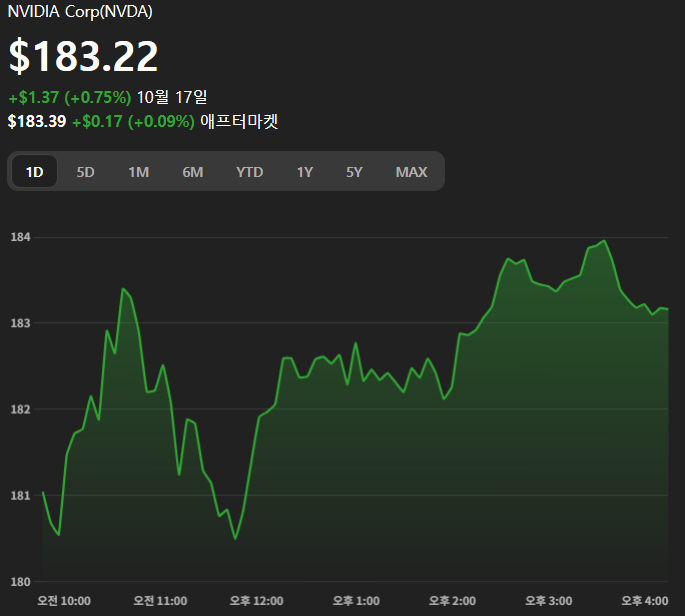Click the 184 y-axis label

click(21, 237)
